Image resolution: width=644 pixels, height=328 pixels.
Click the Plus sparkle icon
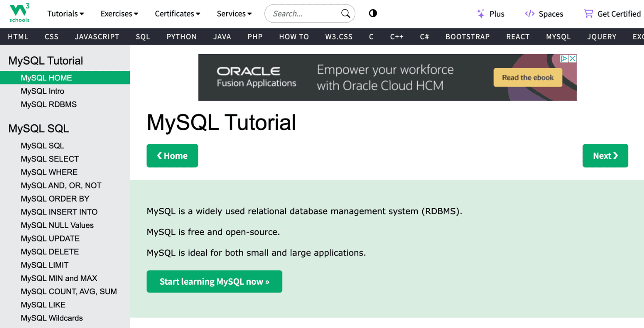(480, 14)
